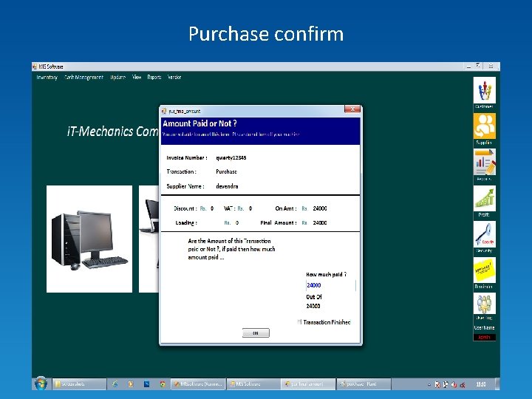Click the How much paid input field

click(x=331, y=285)
